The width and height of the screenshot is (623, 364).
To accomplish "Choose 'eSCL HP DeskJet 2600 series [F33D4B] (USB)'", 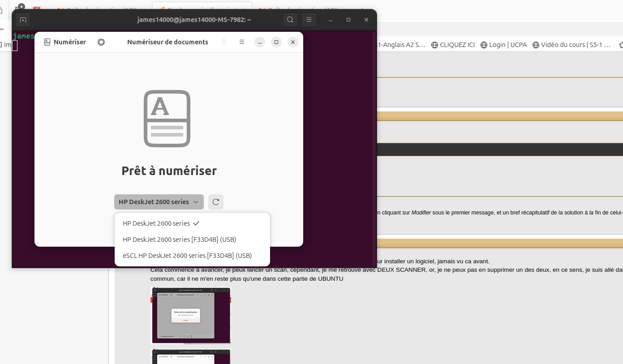I will 192,256.
